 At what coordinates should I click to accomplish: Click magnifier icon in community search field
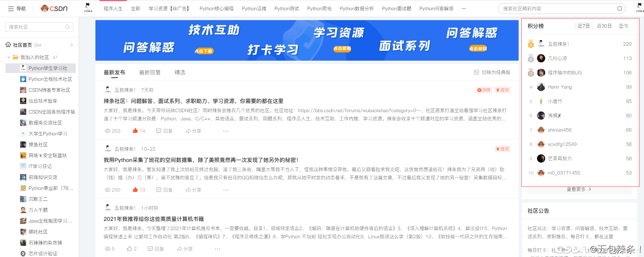[67, 27]
